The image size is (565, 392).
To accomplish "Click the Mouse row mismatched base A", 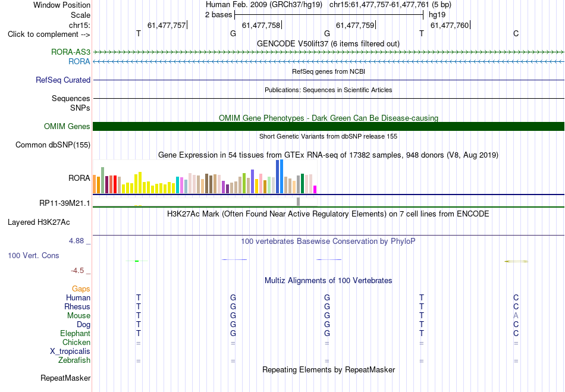I will pos(516,316).
